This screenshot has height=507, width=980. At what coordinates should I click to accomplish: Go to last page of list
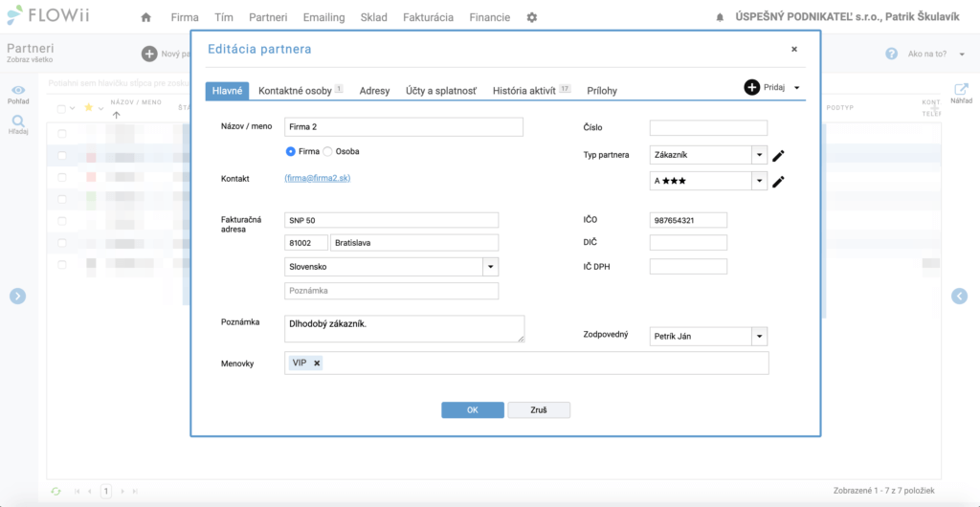coord(136,492)
